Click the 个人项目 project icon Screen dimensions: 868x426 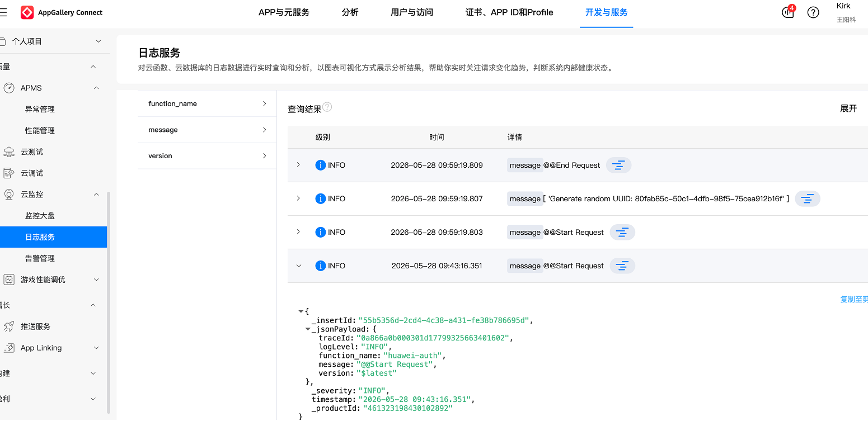pos(3,41)
